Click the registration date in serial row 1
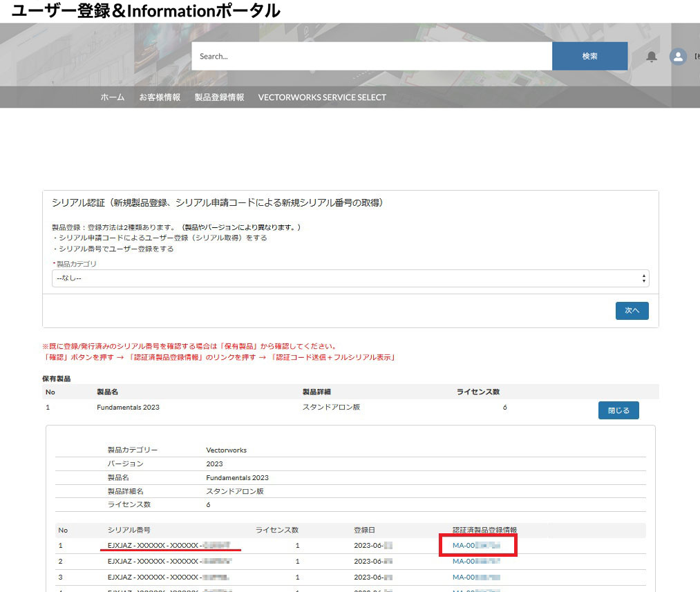This screenshot has width=700, height=592. coord(373,545)
